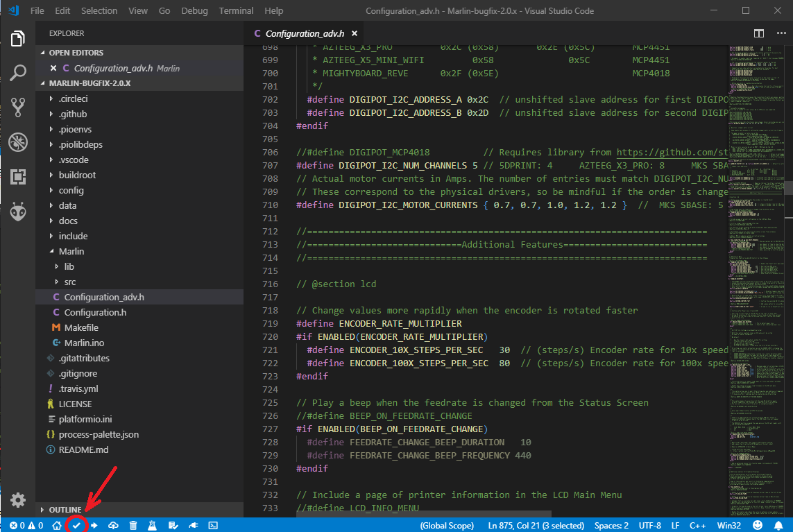This screenshot has height=532, width=793.
Task: Close the Configuration_adv.h editor tab
Action: click(x=355, y=33)
